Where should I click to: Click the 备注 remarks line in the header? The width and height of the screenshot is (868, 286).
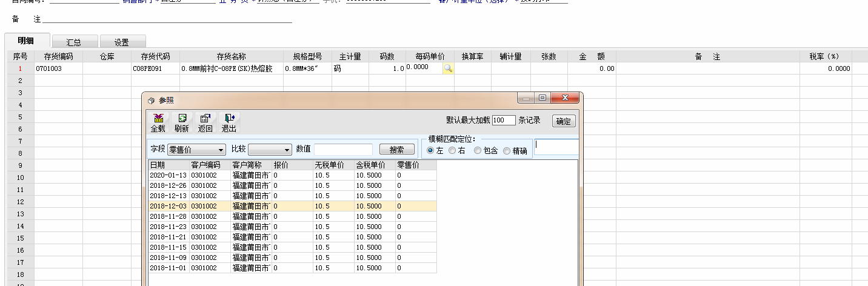(x=167, y=19)
